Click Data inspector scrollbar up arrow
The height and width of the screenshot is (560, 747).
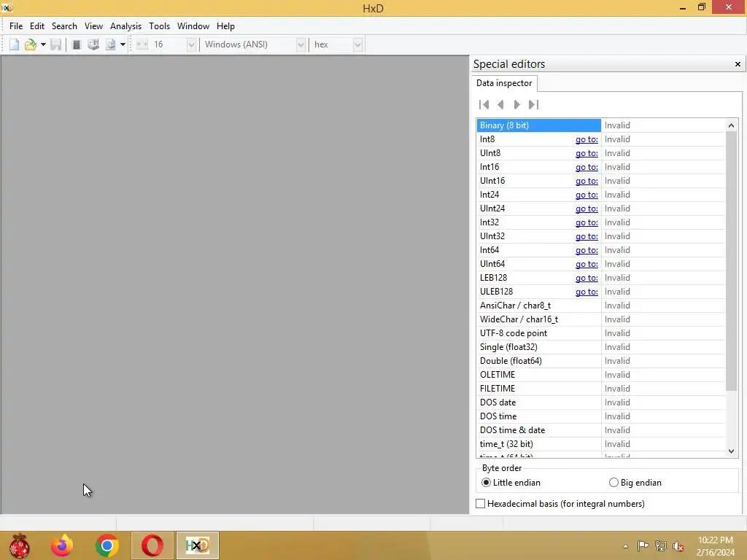[x=731, y=125]
